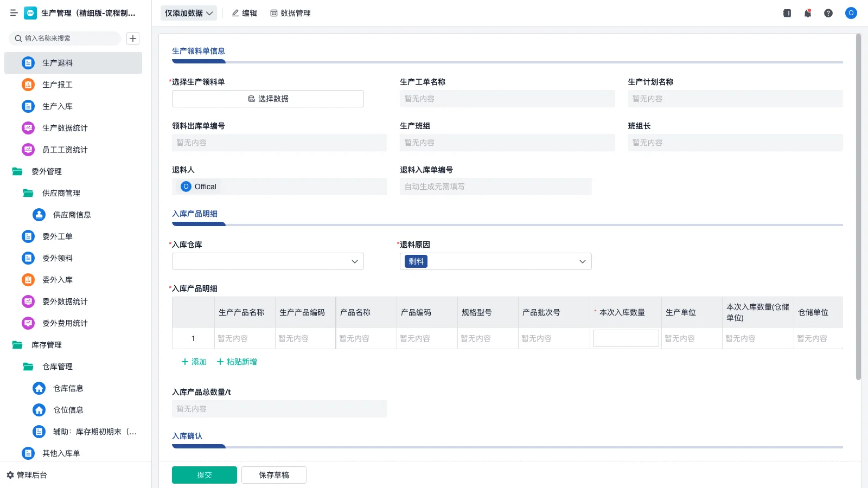This screenshot has width=868, height=488.
Task: Click the 入库产品明细 progress bar
Action: coord(199,223)
